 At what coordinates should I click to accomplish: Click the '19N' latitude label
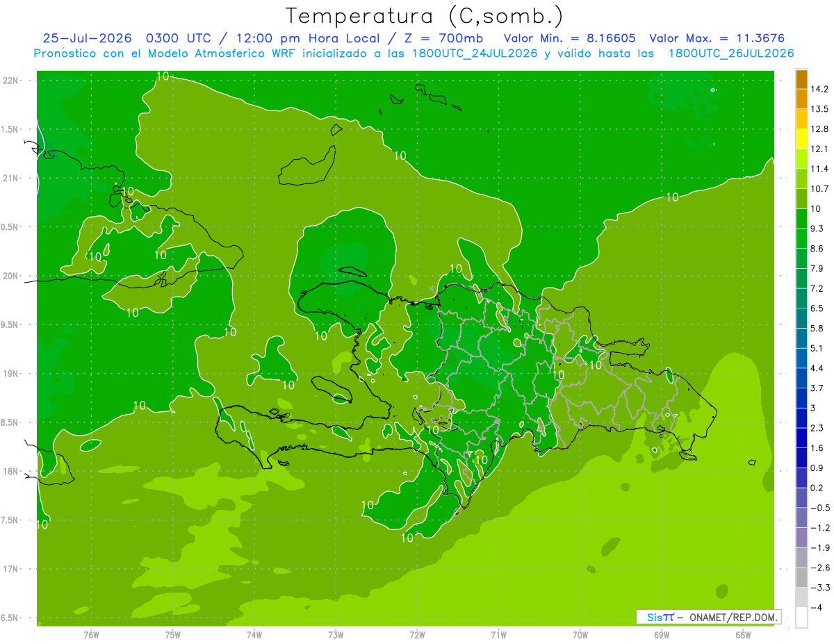point(10,374)
